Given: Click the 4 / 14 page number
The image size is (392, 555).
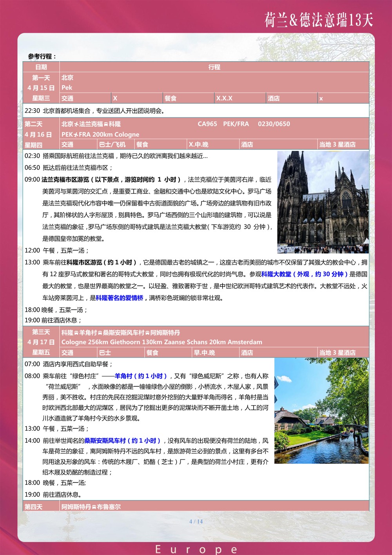Looking at the screenshot, I should 196,521.
